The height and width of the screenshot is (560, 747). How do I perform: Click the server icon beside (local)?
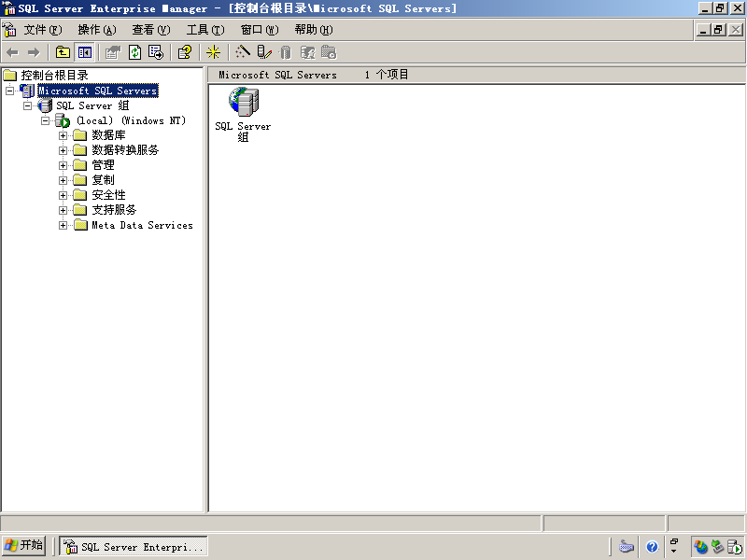[63, 120]
